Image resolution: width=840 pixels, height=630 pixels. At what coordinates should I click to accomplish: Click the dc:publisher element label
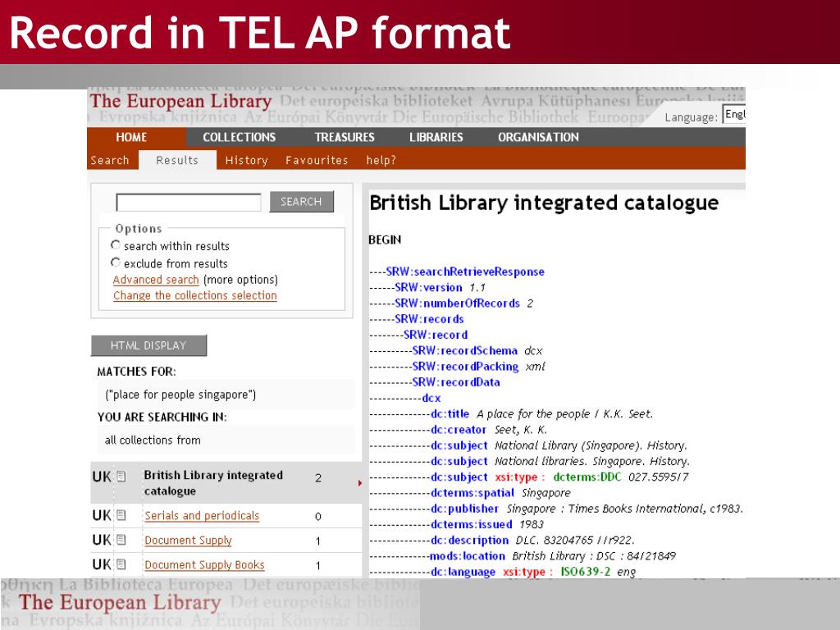pyautogui.click(x=464, y=509)
